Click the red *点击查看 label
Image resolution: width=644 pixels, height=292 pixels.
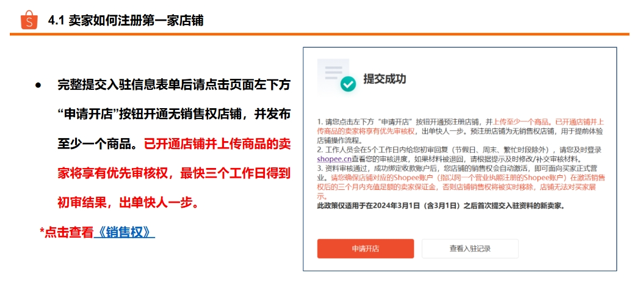67,232
